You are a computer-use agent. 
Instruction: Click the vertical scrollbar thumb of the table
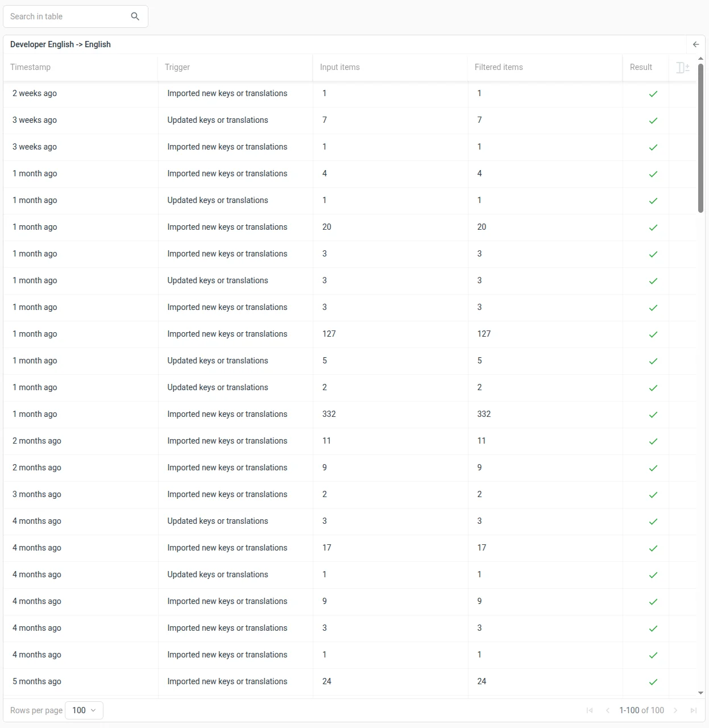[x=700, y=136]
